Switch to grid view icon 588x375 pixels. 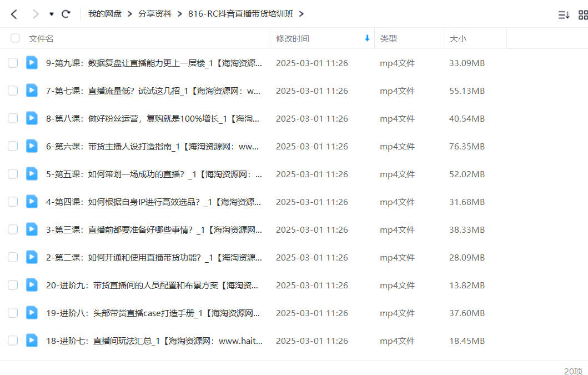click(583, 15)
